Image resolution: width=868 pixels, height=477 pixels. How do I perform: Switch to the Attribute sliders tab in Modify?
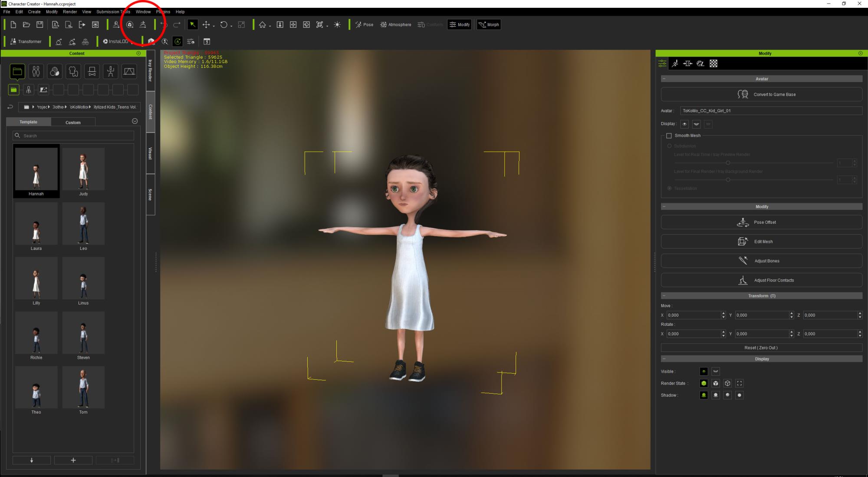662,64
